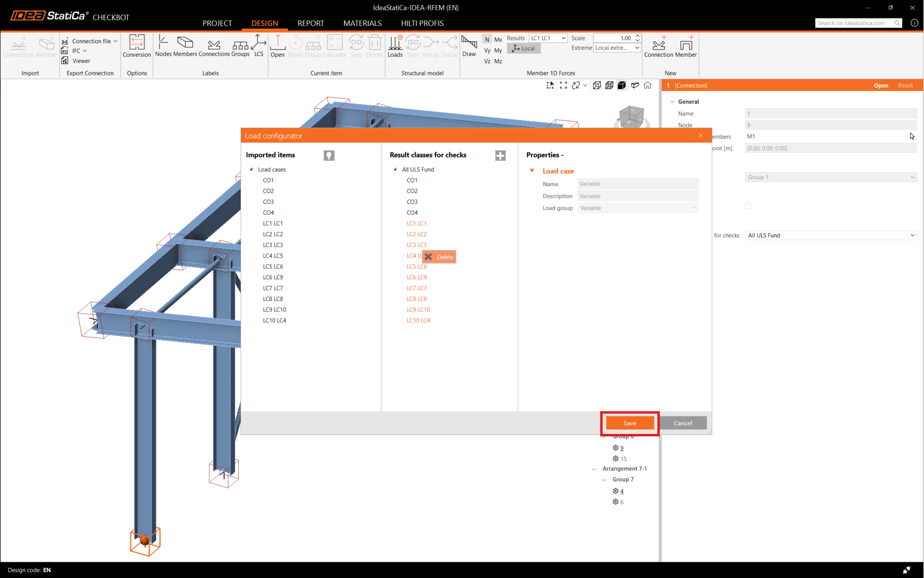Add new result class plus icon
The height and width of the screenshot is (578, 924).
click(500, 155)
